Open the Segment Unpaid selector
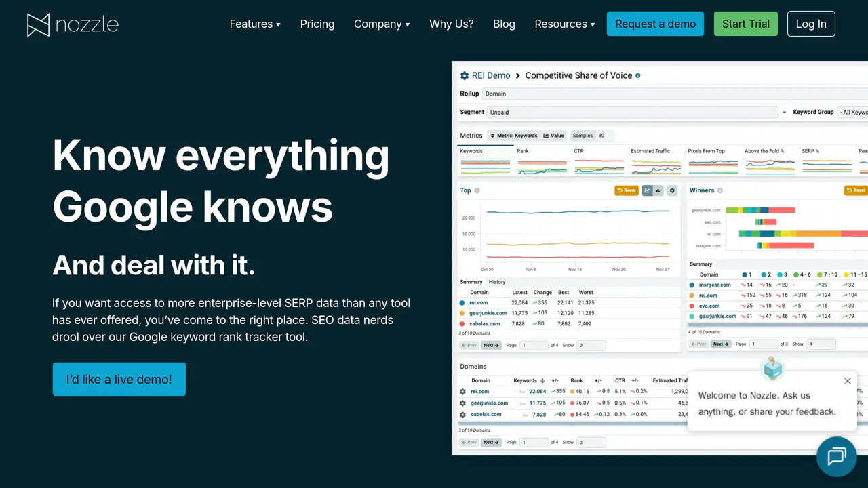This screenshot has height=488, width=868. [632, 112]
